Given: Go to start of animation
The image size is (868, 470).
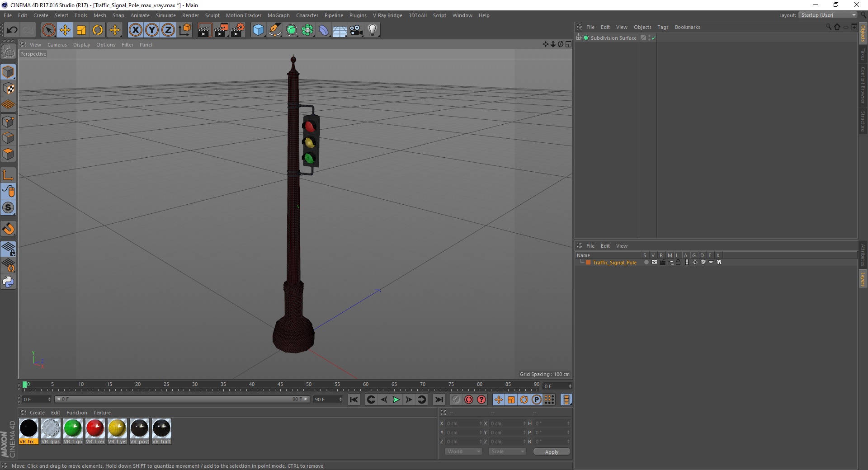Looking at the screenshot, I should coord(354,399).
